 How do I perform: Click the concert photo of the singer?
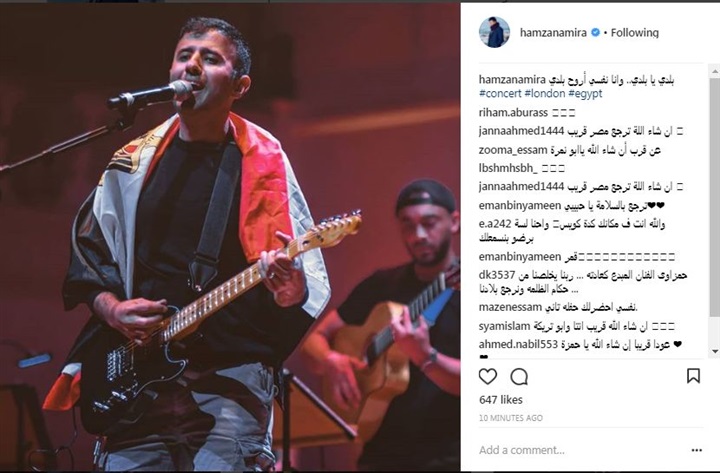pos(230,237)
